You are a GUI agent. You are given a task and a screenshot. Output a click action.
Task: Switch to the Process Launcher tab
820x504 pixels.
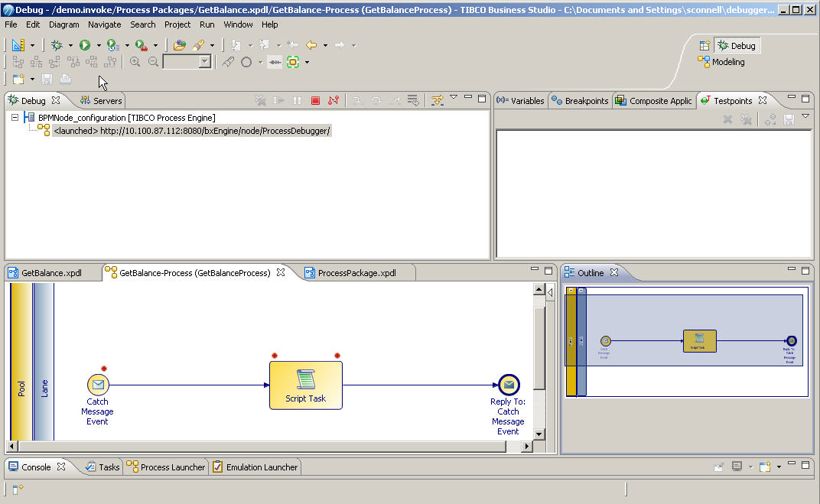coord(166,467)
